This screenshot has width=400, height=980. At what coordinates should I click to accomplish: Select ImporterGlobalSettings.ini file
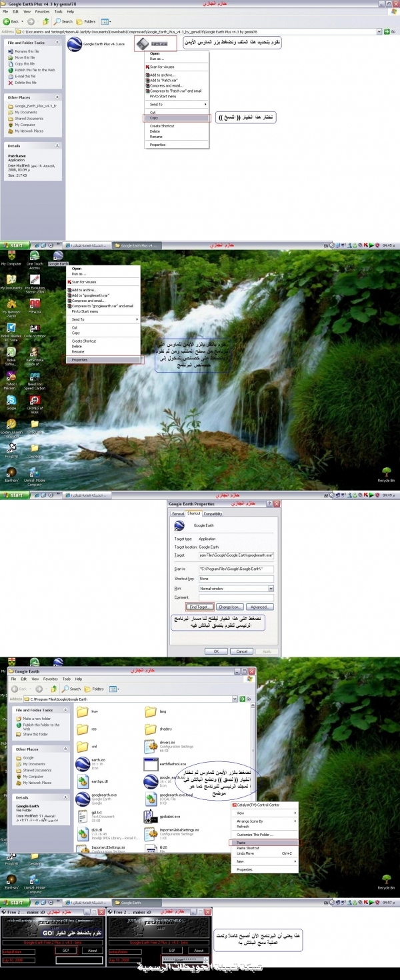coord(151,833)
